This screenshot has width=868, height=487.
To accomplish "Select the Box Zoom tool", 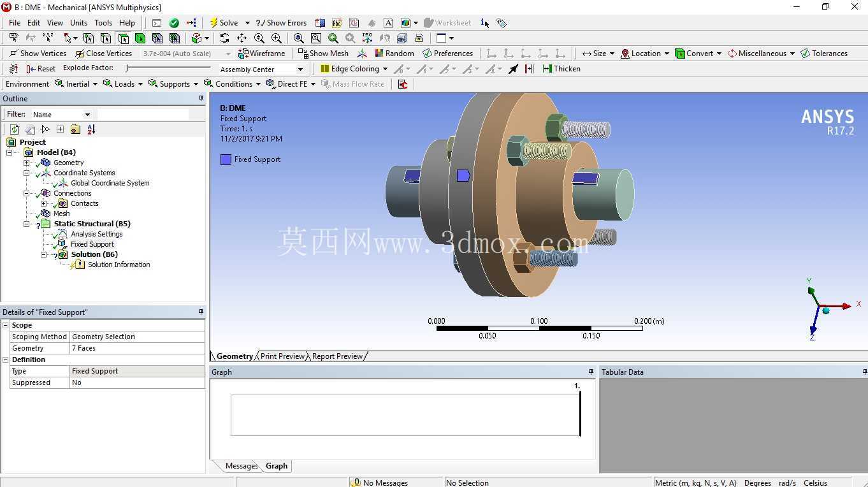I will click(277, 38).
